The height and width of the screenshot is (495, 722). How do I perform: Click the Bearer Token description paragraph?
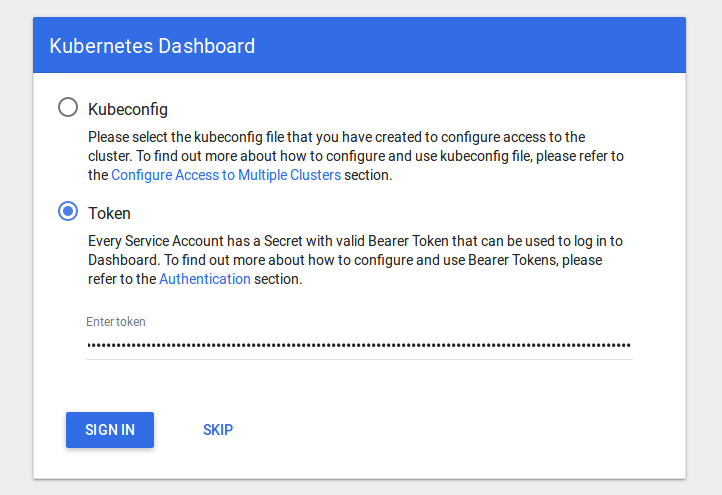pyautogui.click(x=355, y=260)
